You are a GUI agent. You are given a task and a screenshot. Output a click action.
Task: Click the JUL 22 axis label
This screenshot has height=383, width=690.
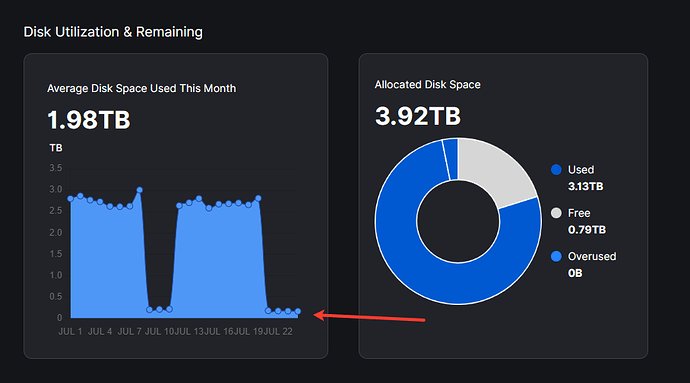pyautogui.click(x=278, y=331)
